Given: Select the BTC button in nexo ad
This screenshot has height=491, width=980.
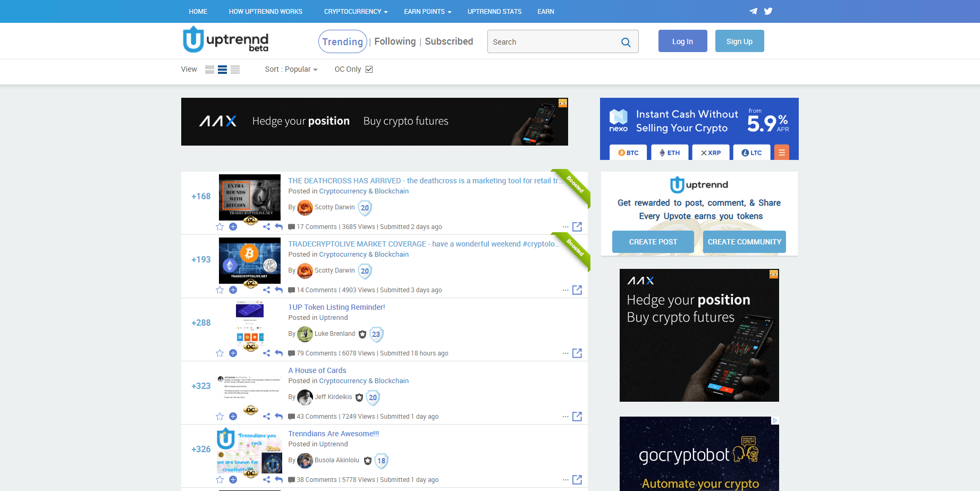Looking at the screenshot, I should click(x=629, y=153).
